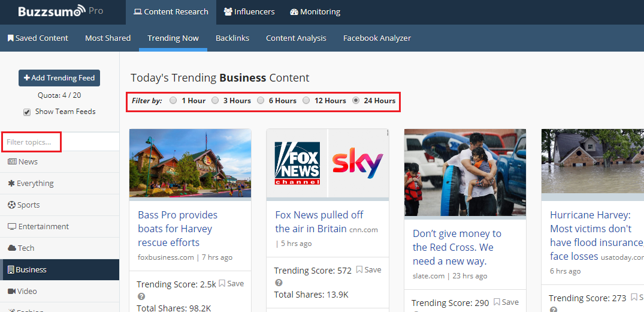The width and height of the screenshot is (644, 312).
Task: Open the Backlinks tab
Action: click(x=232, y=38)
